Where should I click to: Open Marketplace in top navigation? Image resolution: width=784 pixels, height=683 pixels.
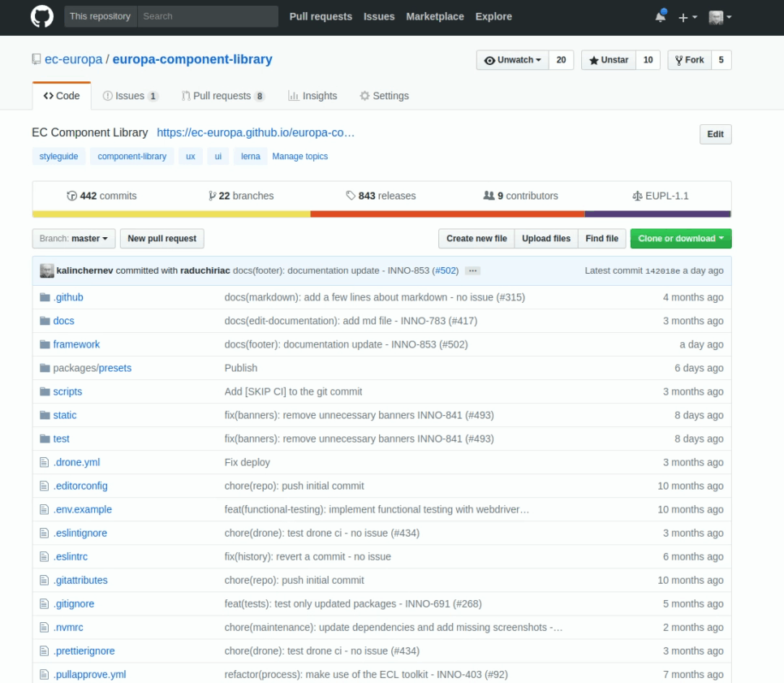coord(434,16)
